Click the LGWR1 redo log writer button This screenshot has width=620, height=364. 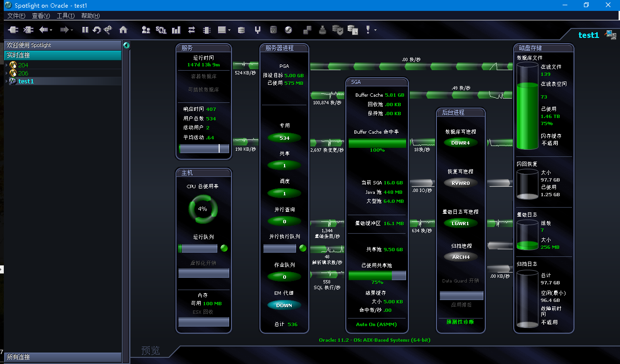tap(461, 223)
